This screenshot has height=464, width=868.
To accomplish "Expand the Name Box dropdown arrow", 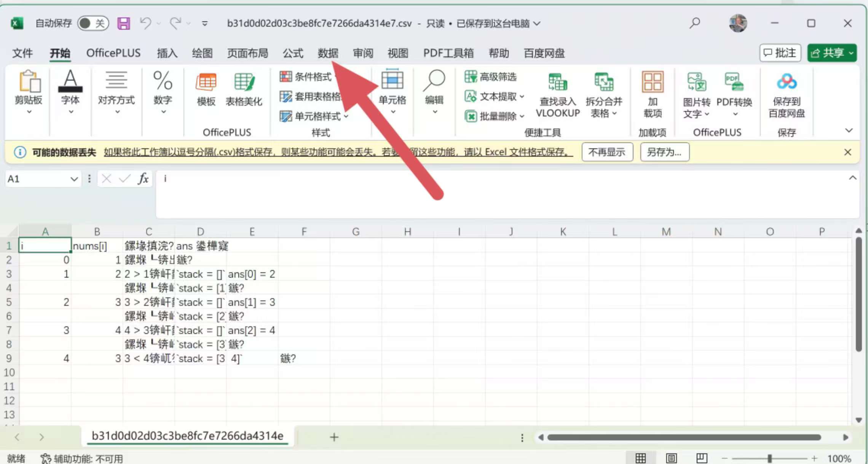I will point(74,179).
